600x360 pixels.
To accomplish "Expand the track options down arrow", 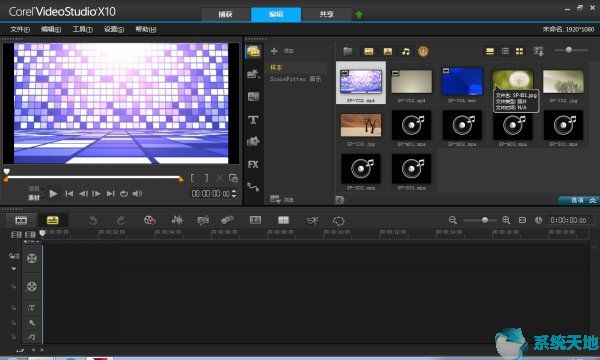I will tap(14, 269).
